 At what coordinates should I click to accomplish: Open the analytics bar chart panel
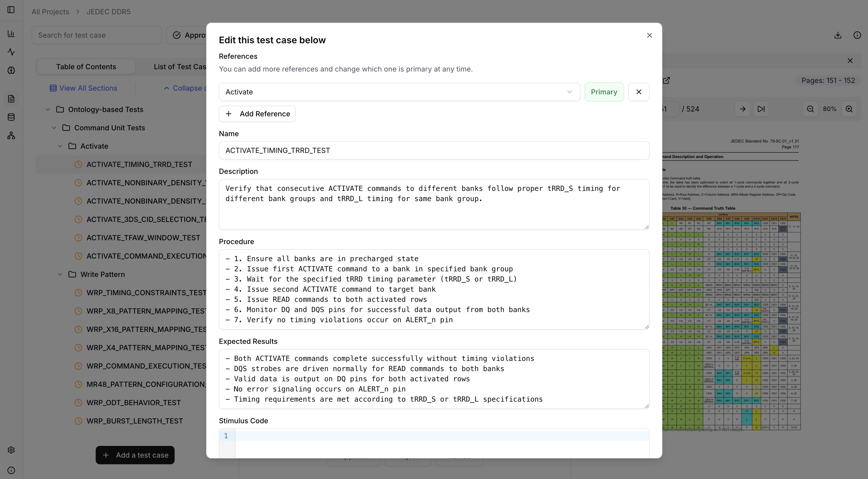(11, 34)
